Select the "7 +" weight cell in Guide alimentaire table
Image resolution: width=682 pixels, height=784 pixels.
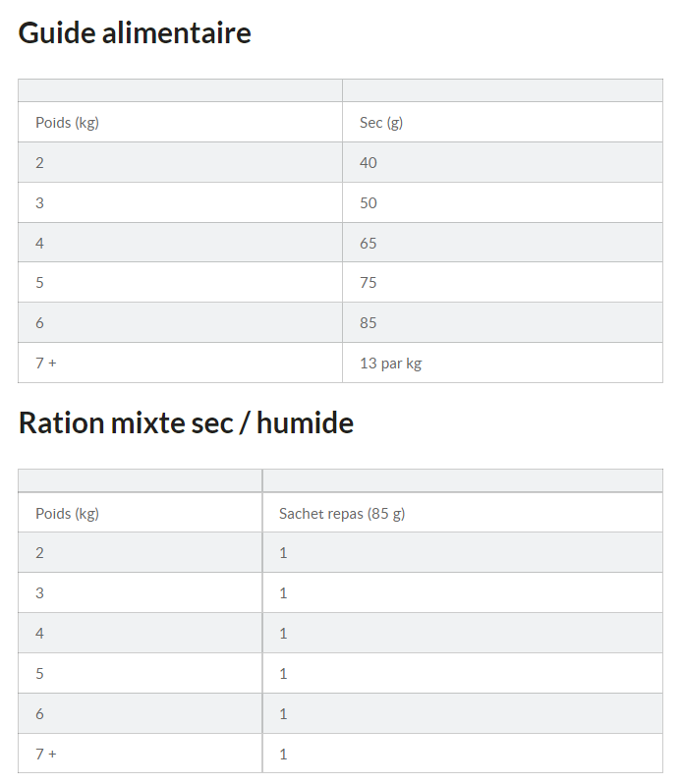(46, 364)
